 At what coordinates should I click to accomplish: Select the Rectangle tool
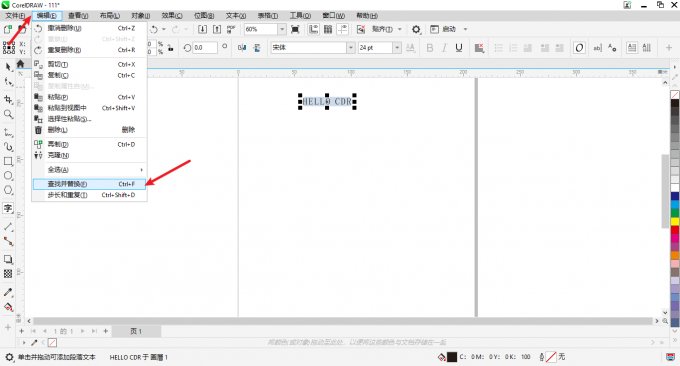(x=8, y=161)
